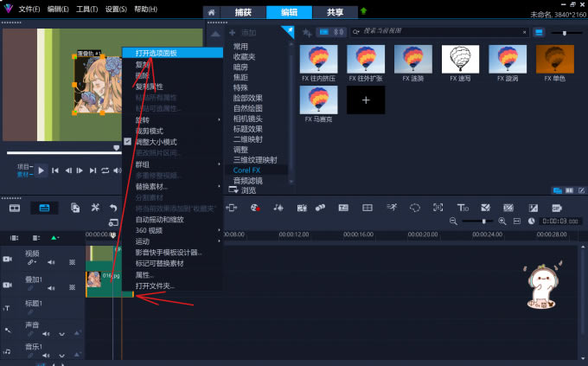Viewport: 588px width, 366px height.
Task: Toggle track transparency on 叠加1 track
Action: point(72,287)
